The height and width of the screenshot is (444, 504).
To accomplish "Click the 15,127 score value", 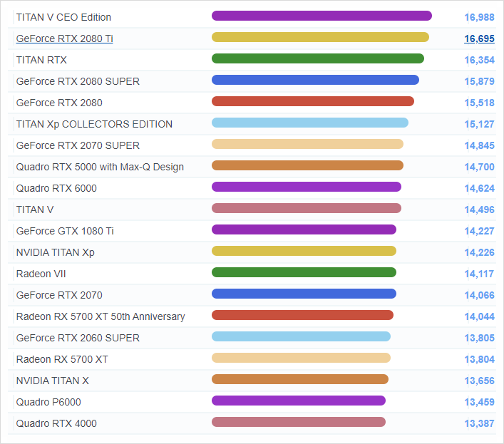I will [479, 124].
